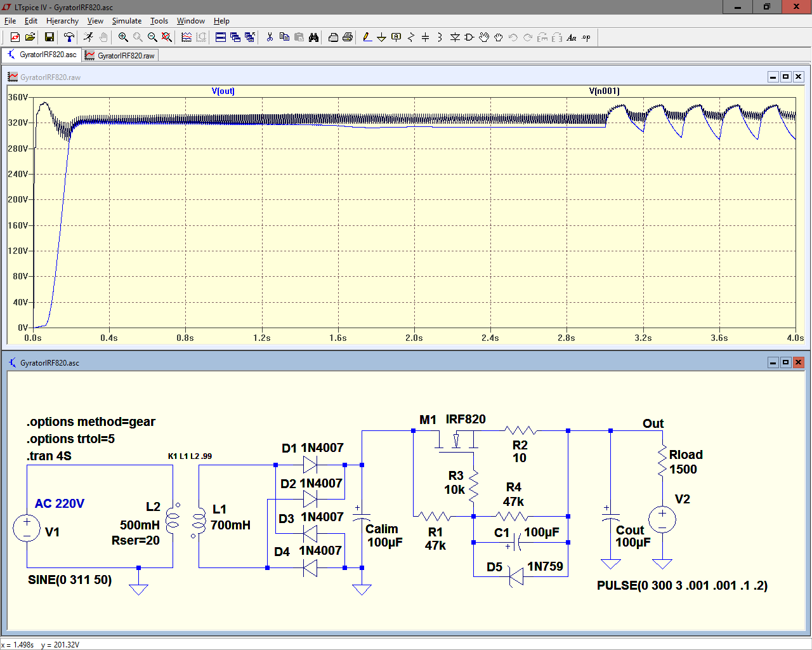This screenshot has width=812, height=650.
Task: Click the V(out) trace label
Action: click(223, 91)
